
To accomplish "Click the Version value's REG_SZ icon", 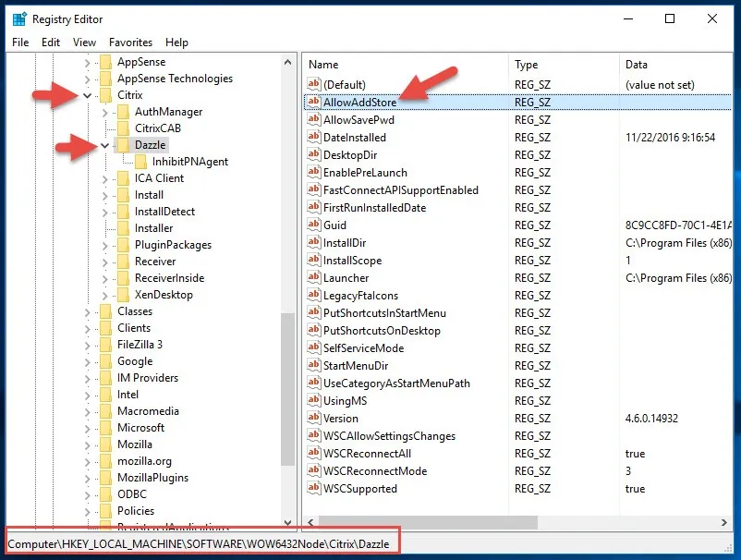I will click(313, 419).
